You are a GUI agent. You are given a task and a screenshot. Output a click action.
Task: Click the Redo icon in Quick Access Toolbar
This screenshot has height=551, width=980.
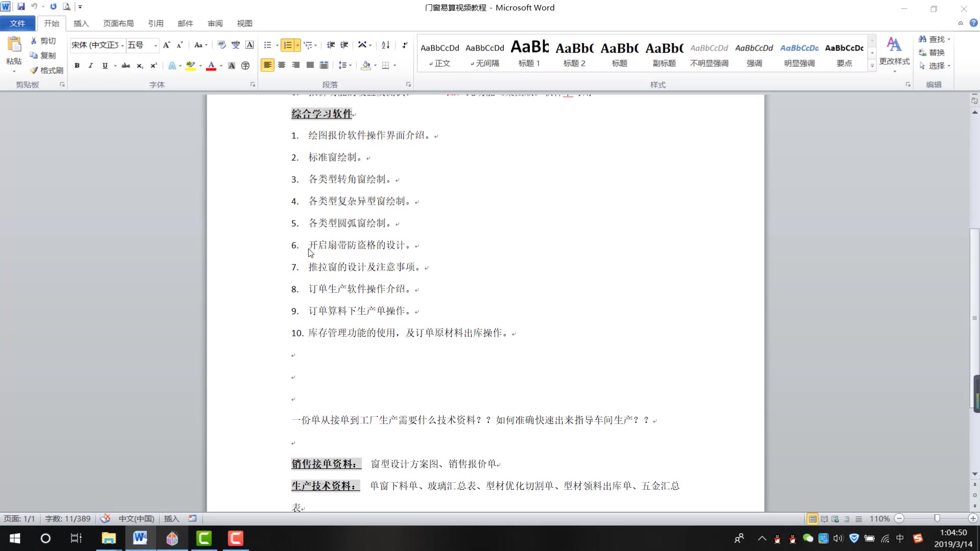[53, 7]
